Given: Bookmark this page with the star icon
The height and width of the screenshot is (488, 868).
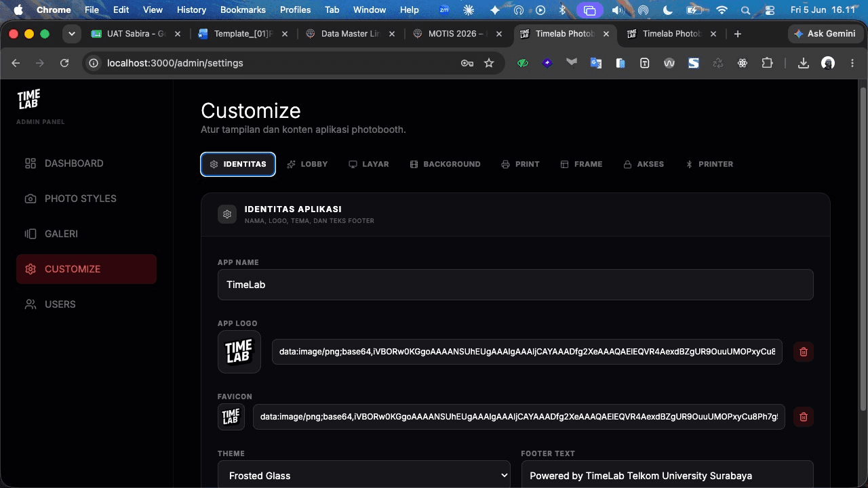Looking at the screenshot, I should click(x=489, y=63).
